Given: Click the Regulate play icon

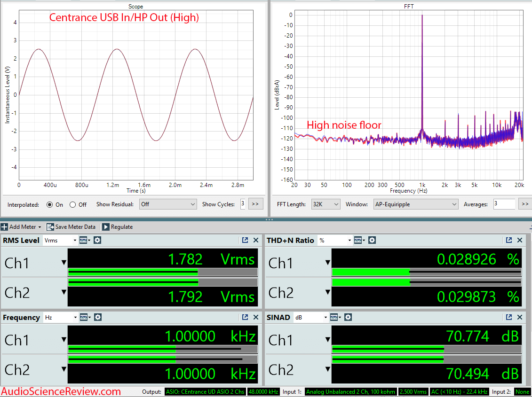Looking at the screenshot, I should (x=106, y=227).
